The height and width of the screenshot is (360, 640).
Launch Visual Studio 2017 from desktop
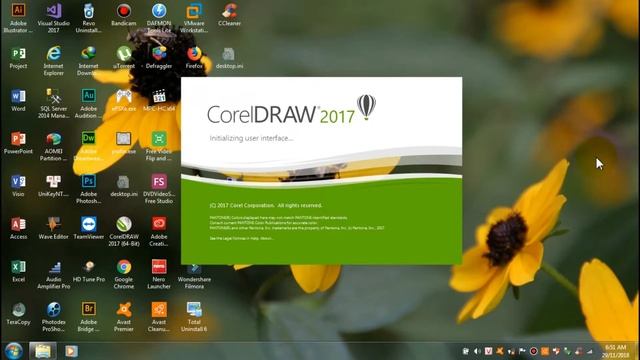click(53, 17)
